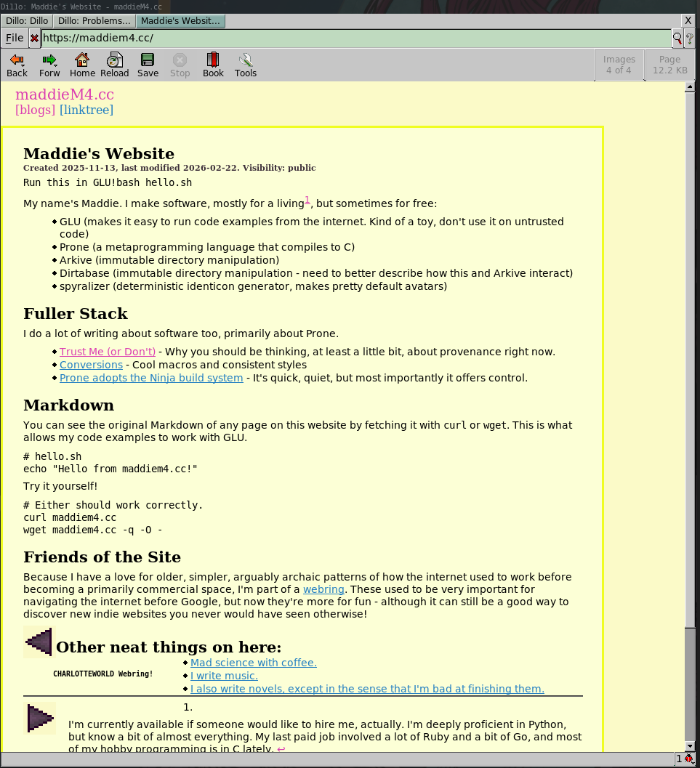Open the Conversions blog link
Viewport: 700px width, 768px height.
point(91,365)
